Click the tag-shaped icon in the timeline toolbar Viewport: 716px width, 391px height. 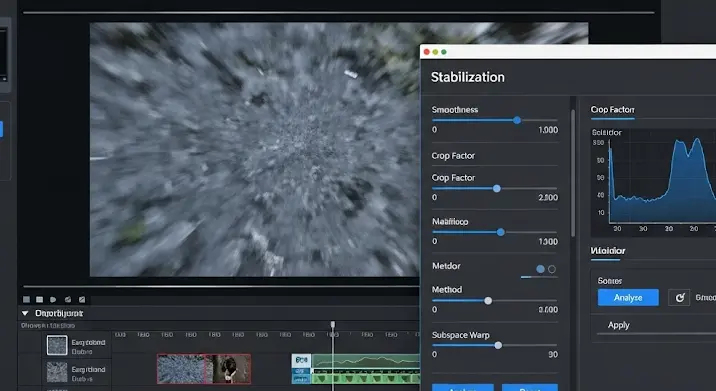click(53, 300)
